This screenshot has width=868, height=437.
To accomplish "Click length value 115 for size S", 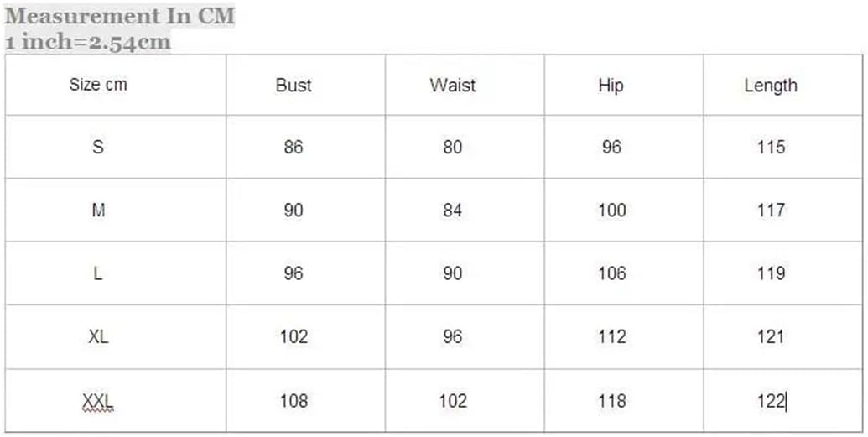I will click(x=771, y=148).
